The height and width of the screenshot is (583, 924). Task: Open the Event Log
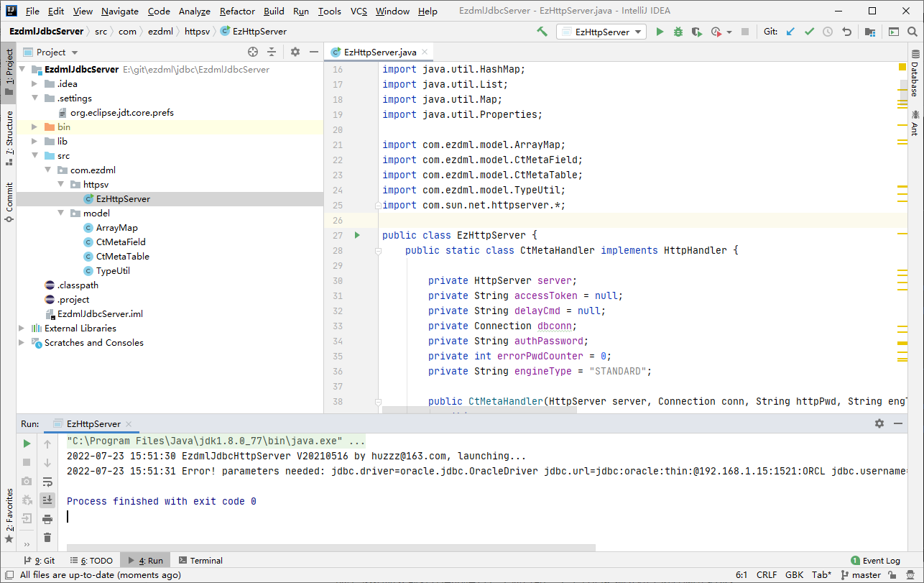click(875, 561)
